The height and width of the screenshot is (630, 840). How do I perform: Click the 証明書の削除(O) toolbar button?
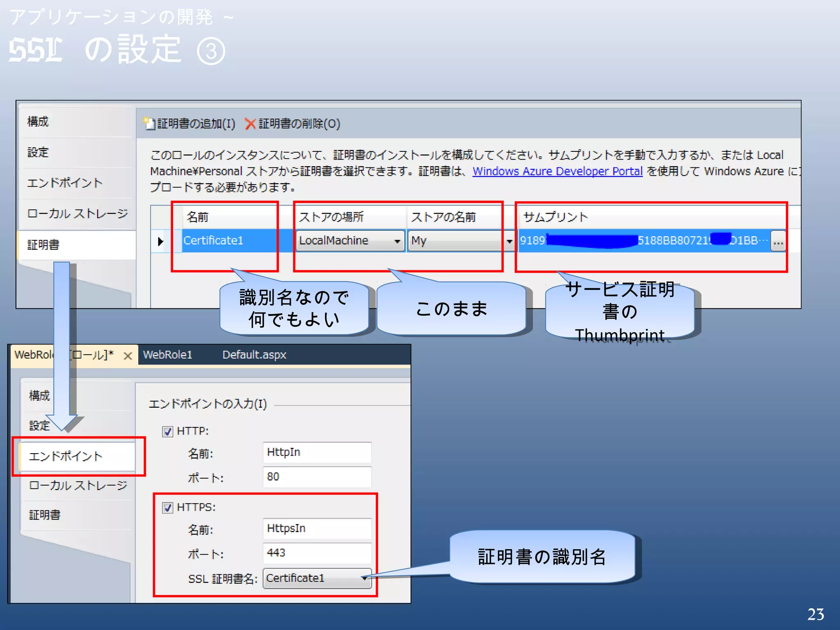click(292, 123)
